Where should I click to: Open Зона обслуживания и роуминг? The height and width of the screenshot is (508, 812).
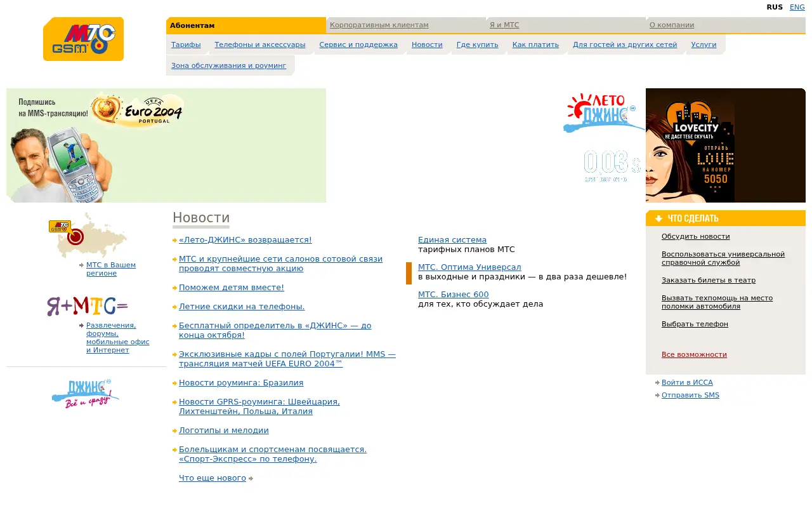(x=228, y=65)
